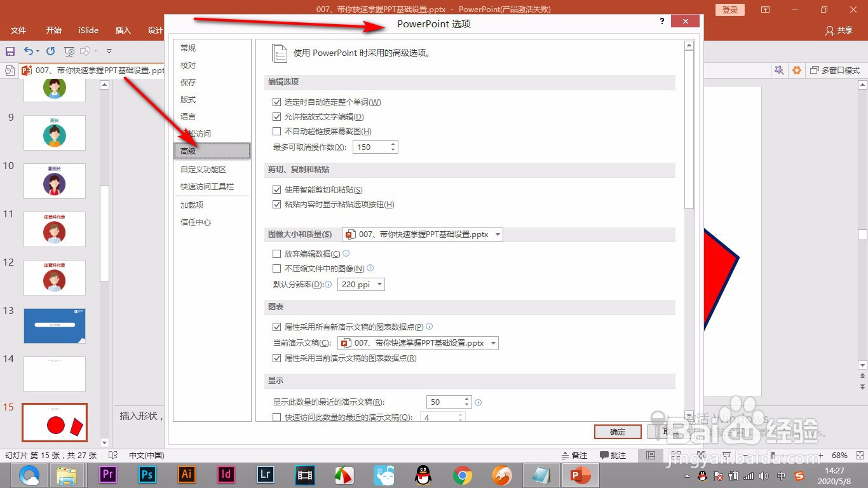
Task: Click spell check icon in status bar
Action: pos(113,455)
